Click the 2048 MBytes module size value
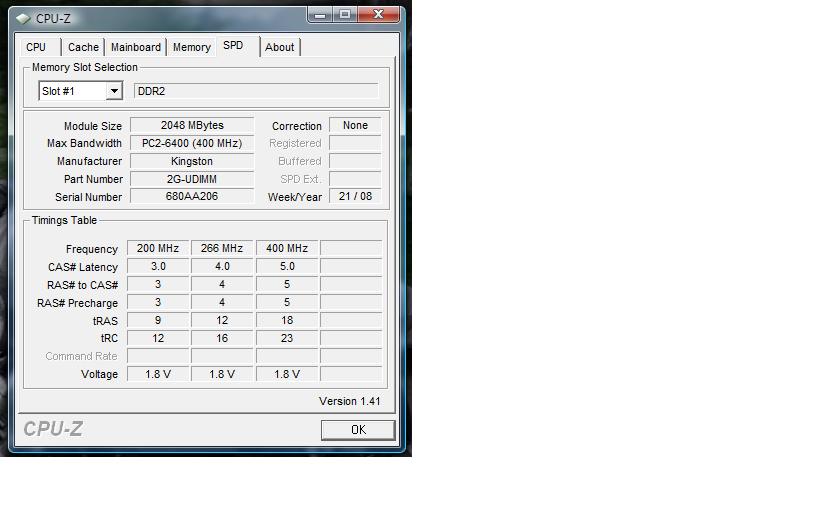 (192, 125)
